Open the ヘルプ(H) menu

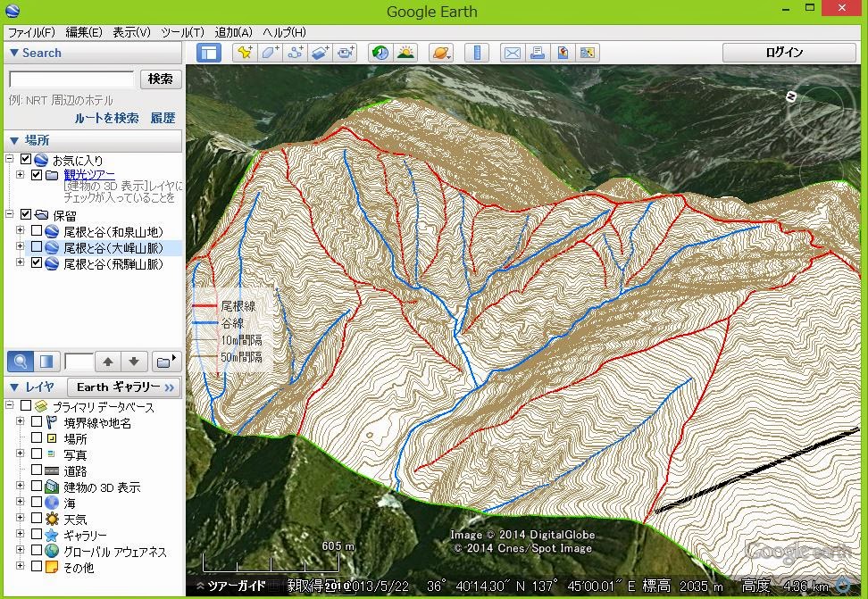pos(285,32)
